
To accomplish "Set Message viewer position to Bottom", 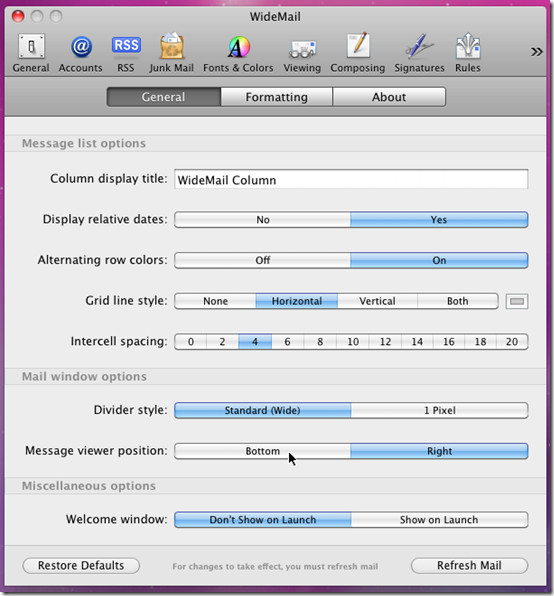I will (x=263, y=451).
